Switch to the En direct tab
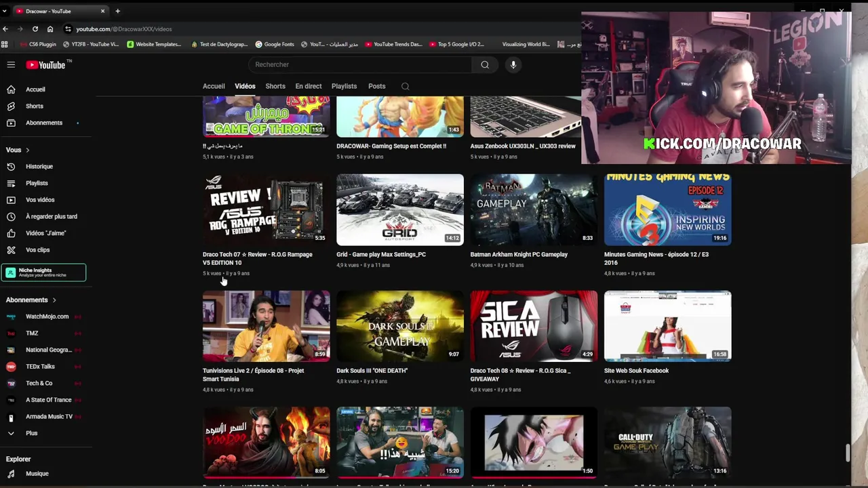Image resolution: width=868 pixels, height=488 pixels. [309, 86]
